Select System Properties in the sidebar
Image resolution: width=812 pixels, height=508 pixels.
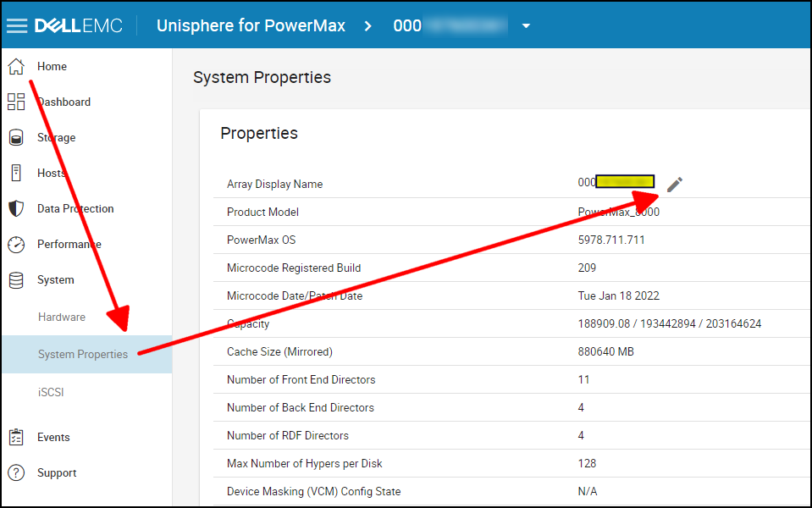(x=81, y=354)
